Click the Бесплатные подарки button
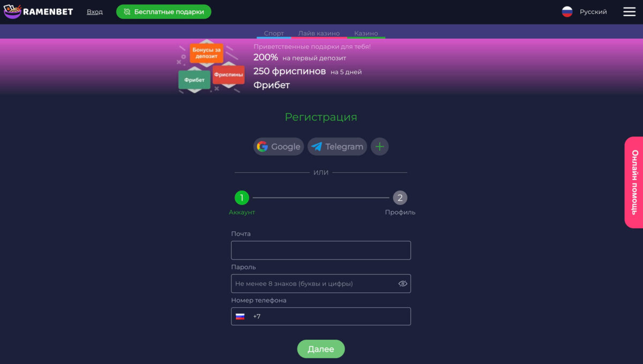 [163, 12]
